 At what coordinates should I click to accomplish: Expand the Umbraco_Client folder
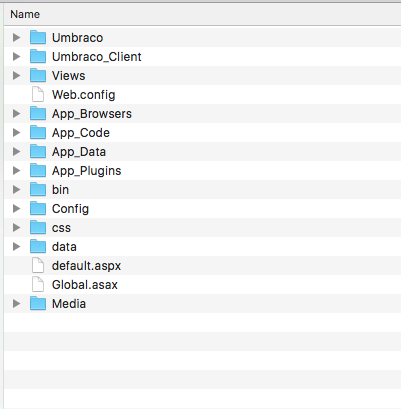(16, 57)
